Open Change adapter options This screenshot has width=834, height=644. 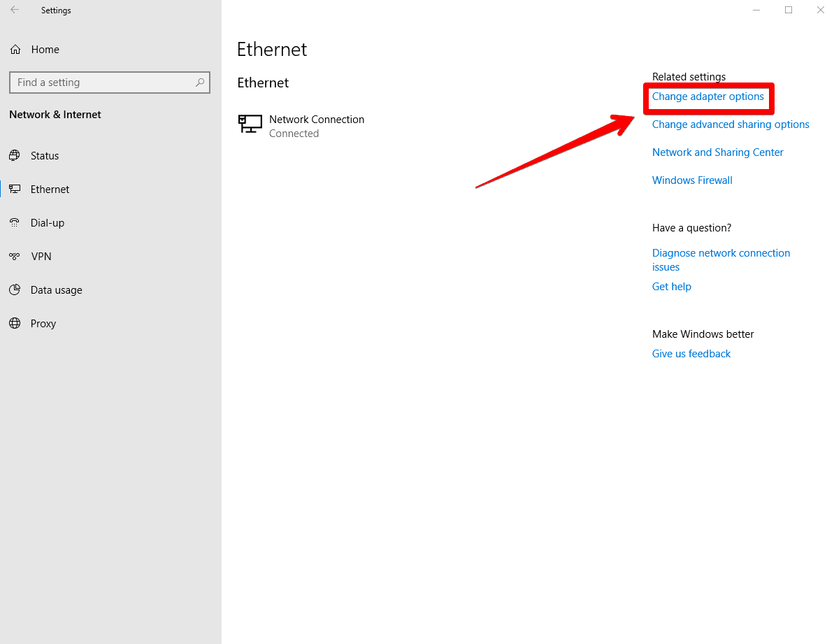point(708,96)
